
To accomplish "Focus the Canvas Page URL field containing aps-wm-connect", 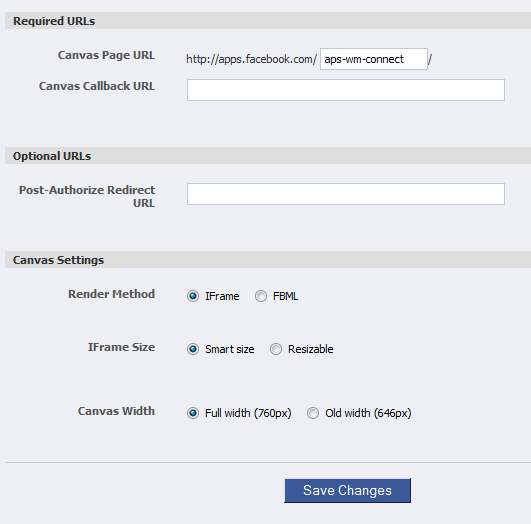I will click(374, 59).
